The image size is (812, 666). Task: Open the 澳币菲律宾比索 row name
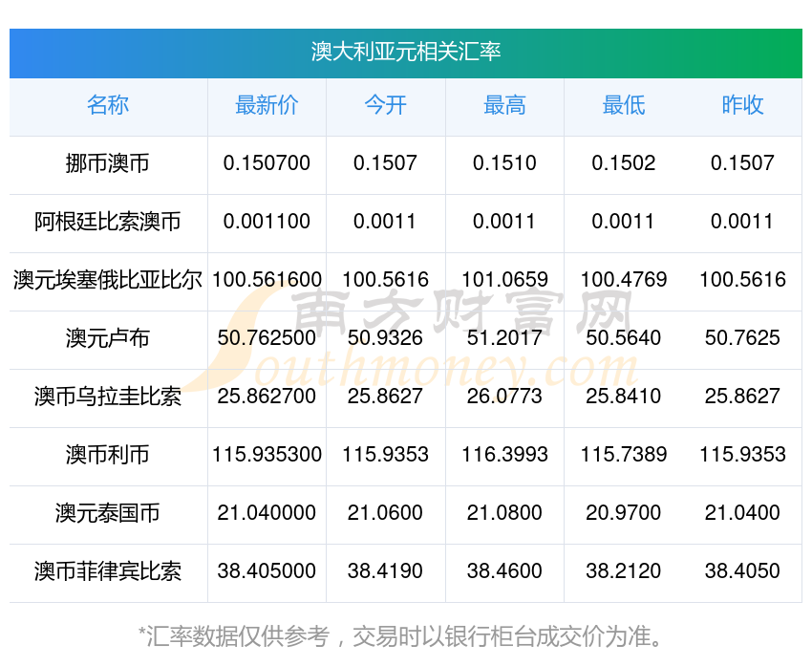click(108, 571)
